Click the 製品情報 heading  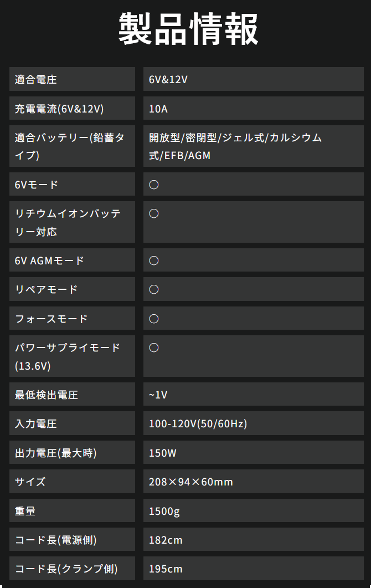tap(188, 29)
